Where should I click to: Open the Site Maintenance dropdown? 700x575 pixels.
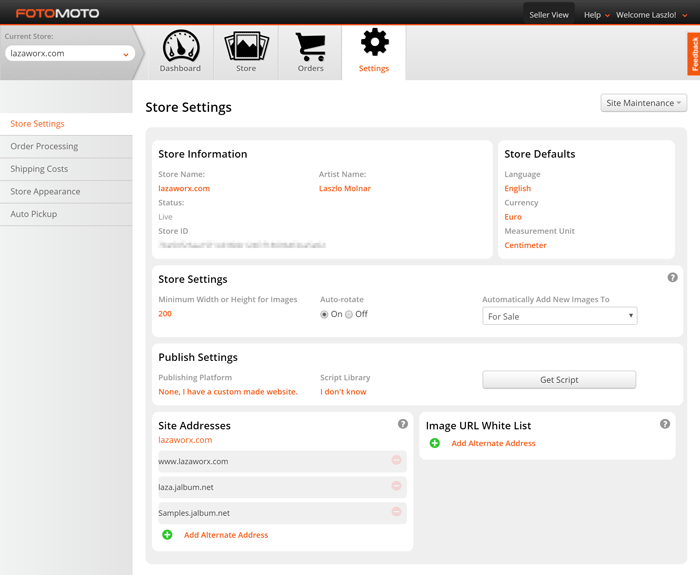tap(643, 103)
